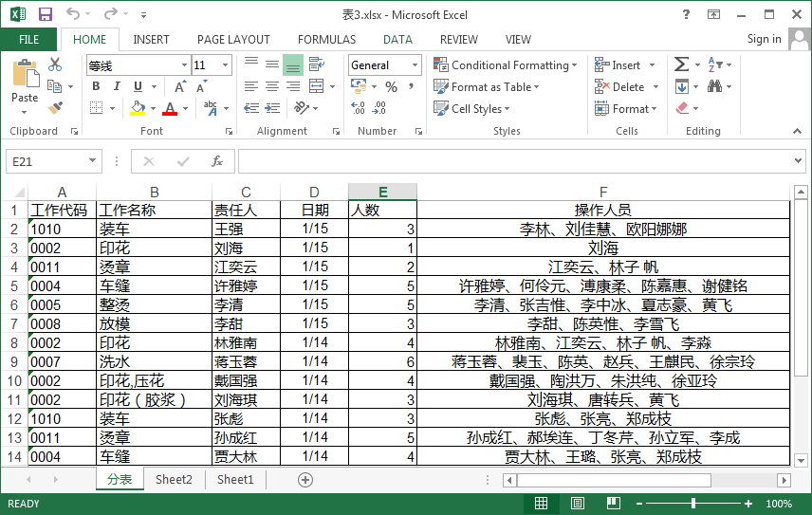The image size is (812, 515).
Task: Click the yellow Fill Color swatch
Action: pos(138,109)
